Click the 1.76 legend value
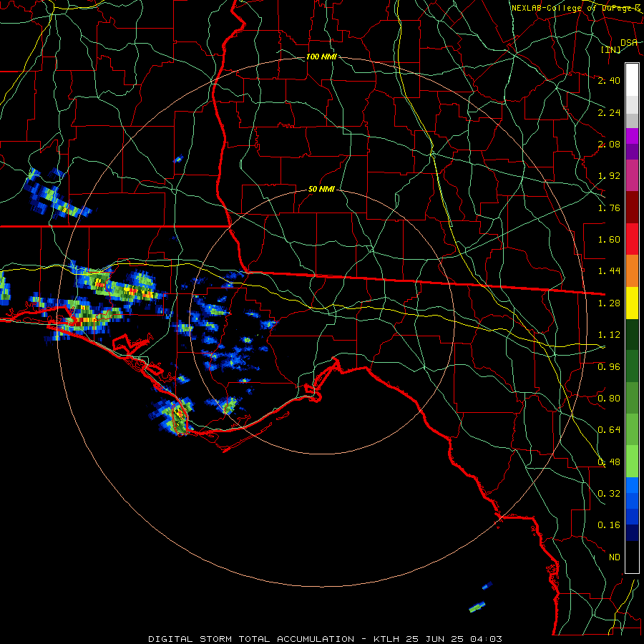This screenshot has width=644, height=644. 609,208
